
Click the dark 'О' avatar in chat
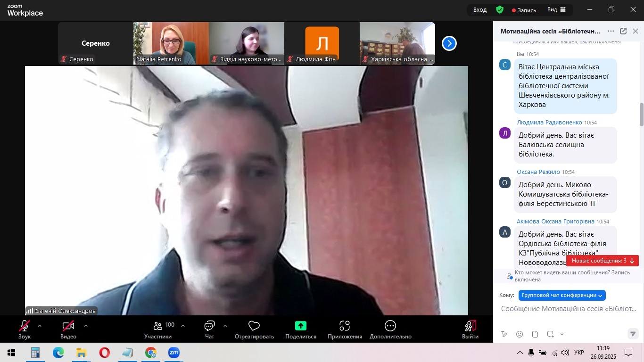coord(505,182)
